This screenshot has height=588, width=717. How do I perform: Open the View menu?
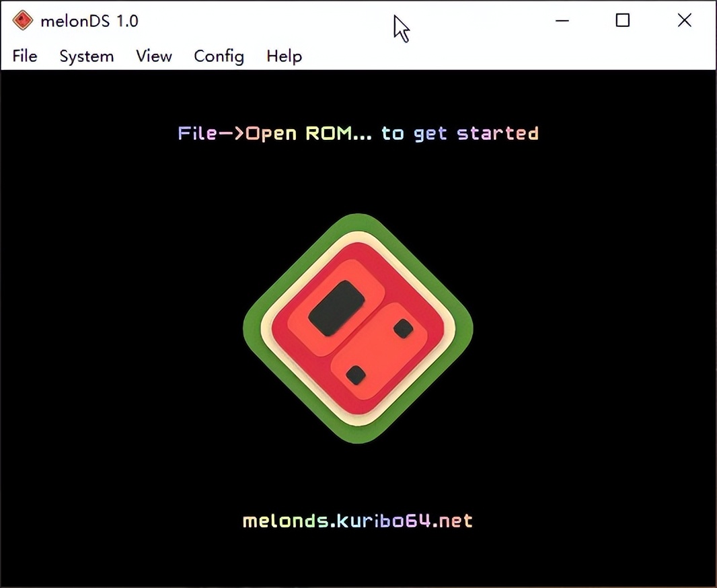154,57
